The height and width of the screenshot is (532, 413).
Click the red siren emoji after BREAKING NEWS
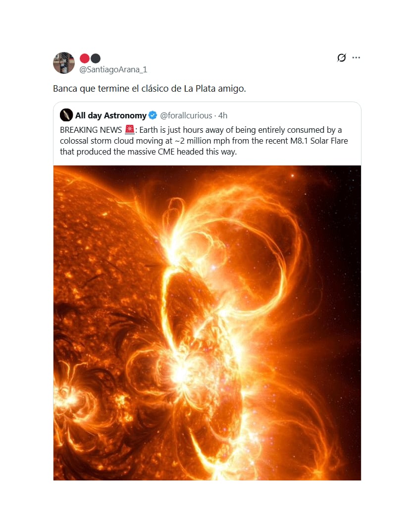coord(130,130)
